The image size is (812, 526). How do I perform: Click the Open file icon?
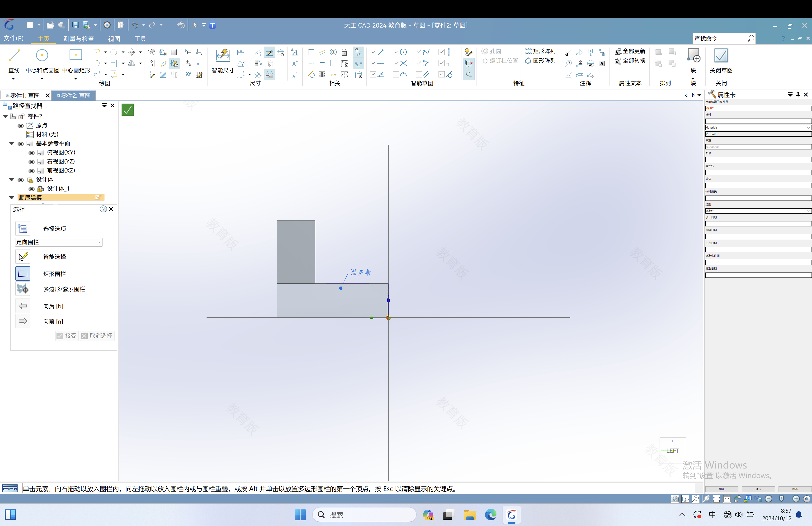(x=50, y=25)
